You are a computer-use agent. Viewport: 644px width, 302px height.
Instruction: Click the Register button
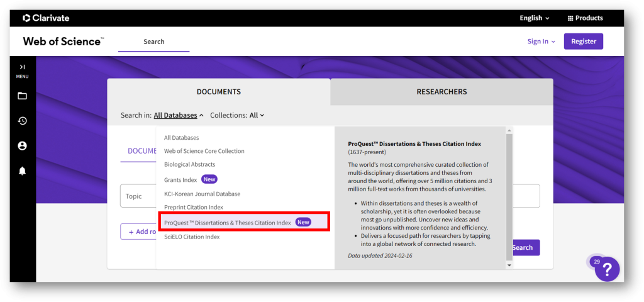584,42
